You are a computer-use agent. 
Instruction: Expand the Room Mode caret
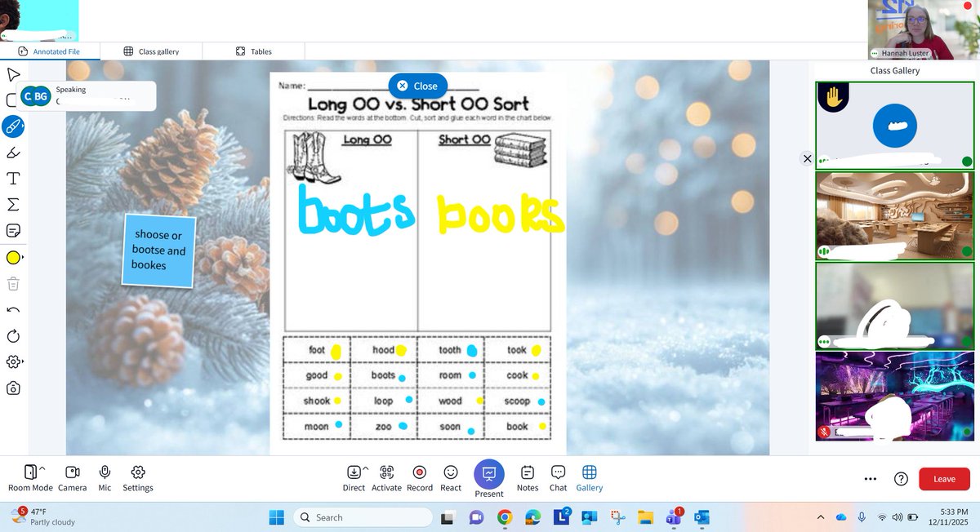click(42, 468)
